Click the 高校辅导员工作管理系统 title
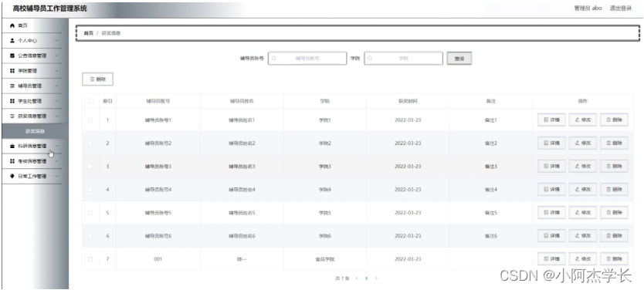This screenshot has height=290, width=644. point(49,8)
